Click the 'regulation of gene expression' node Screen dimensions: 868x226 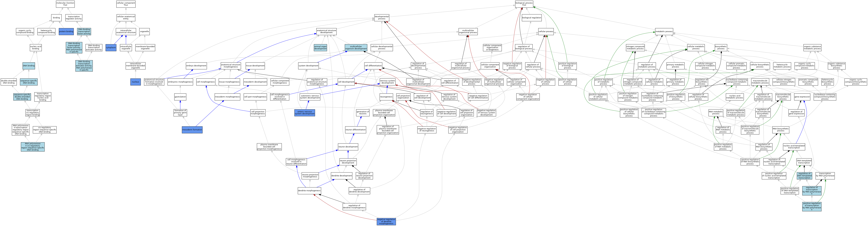pos(797,113)
